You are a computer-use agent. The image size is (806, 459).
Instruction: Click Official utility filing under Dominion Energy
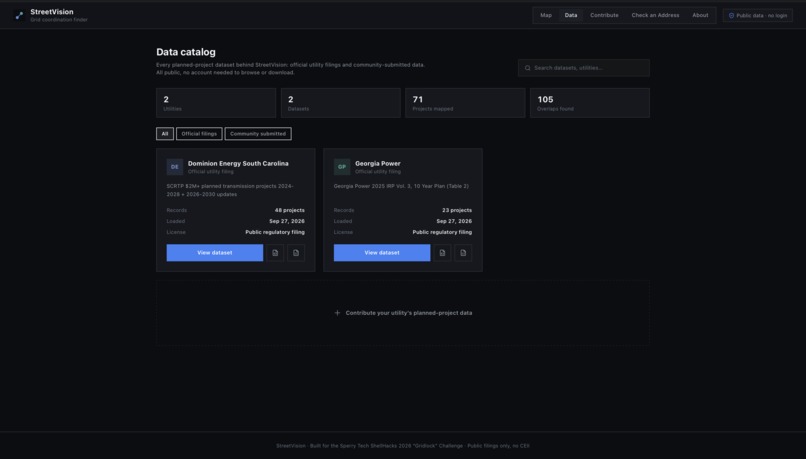point(211,172)
